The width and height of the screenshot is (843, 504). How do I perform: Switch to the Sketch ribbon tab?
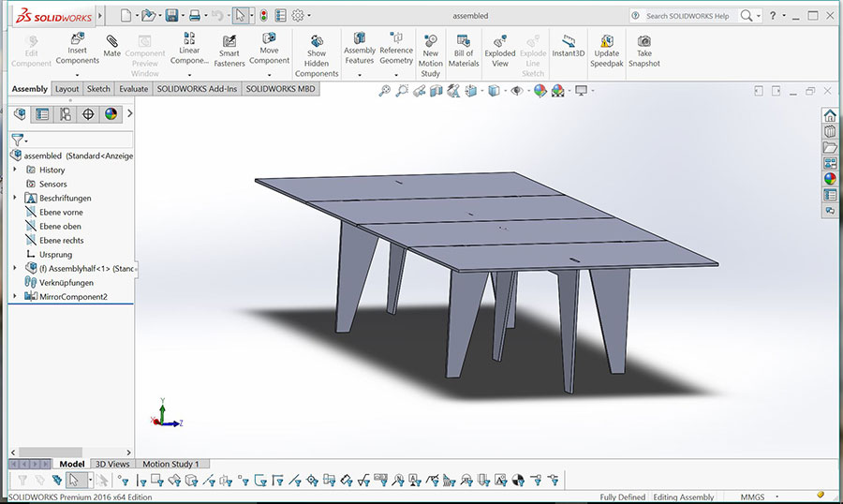coord(98,89)
